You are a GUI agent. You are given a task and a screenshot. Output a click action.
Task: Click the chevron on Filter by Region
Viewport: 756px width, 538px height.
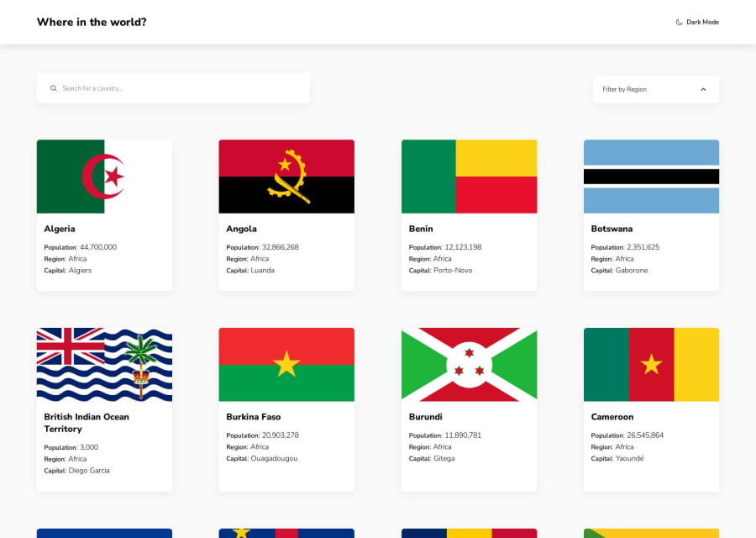coord(703,88)
